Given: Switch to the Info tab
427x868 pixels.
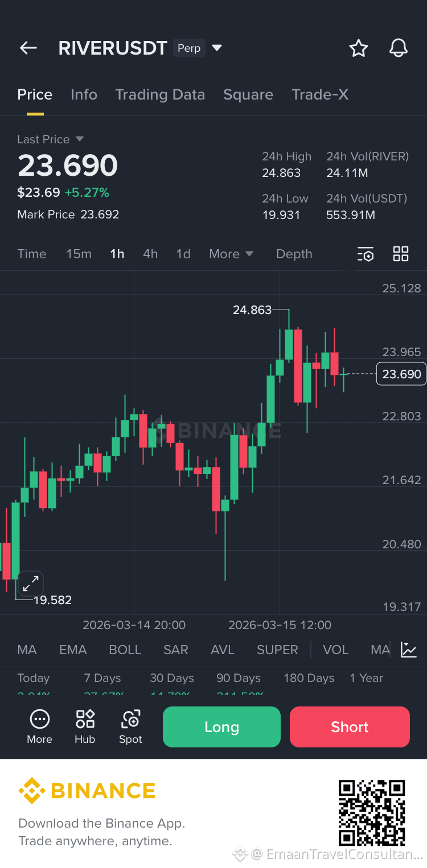Looking at the screenshot, I should pyautogui.click(x=84, y=94).
